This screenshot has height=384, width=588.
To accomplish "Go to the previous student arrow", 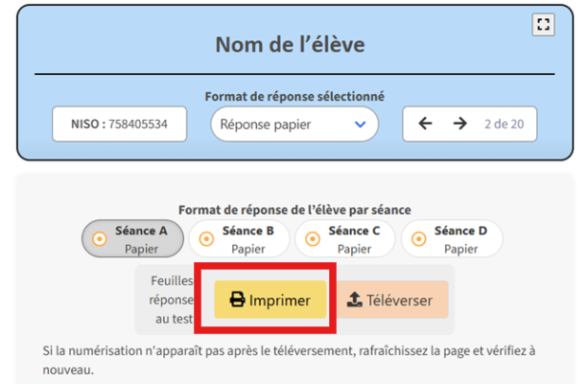I will [x=426, y=124].
